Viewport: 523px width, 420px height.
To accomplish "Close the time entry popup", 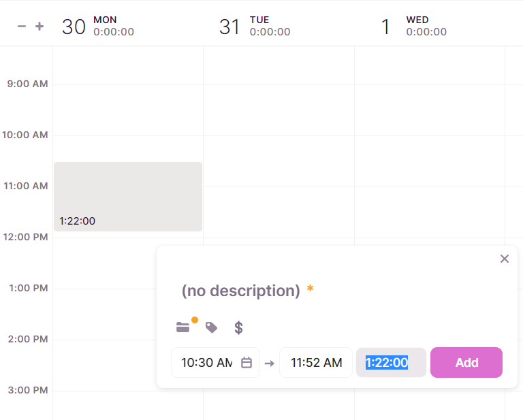I will point(505,259).
